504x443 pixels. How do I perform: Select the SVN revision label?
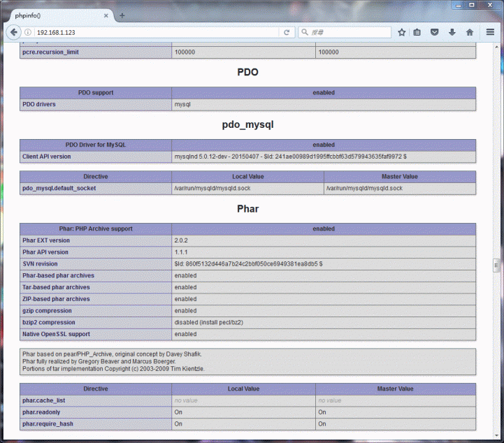coord(40,263)
